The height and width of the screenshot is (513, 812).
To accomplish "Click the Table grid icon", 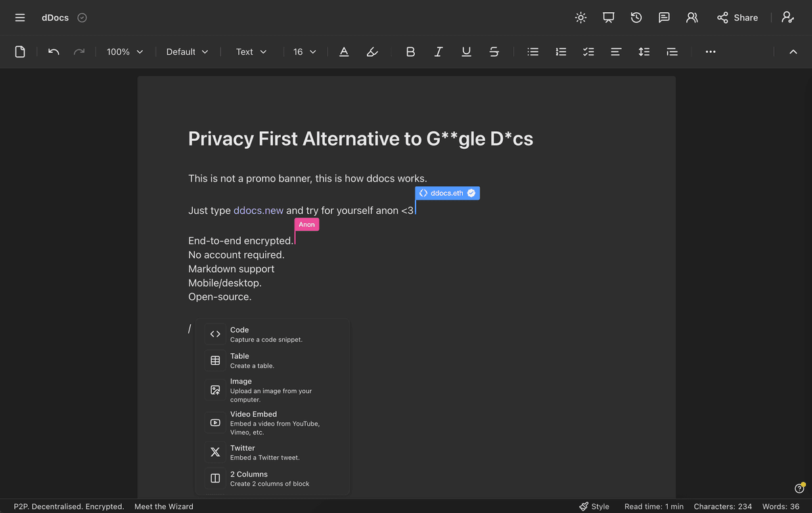I will (x=215, y=361).
